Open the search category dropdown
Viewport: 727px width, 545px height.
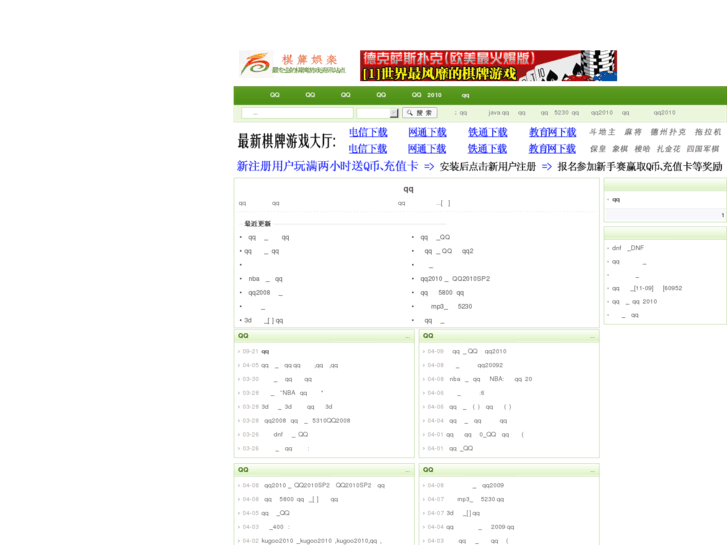[377, 113]
